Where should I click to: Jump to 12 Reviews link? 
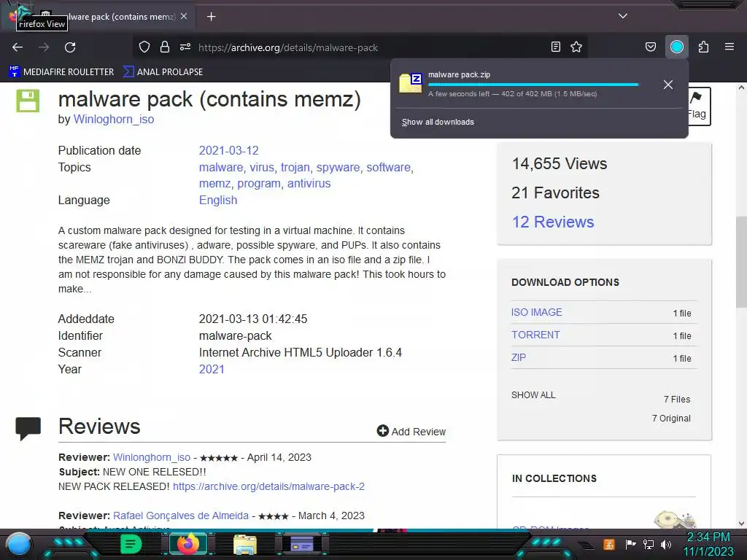click(x=553, y=222)
